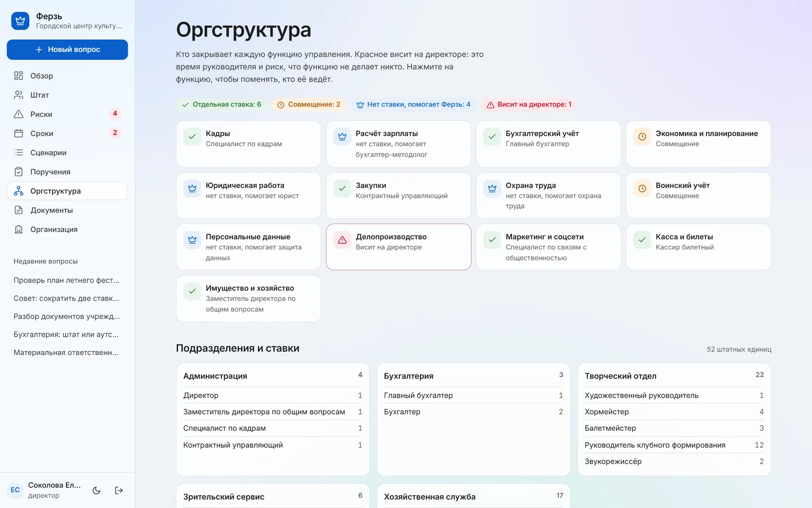The image size is (812, 508).
Task: Click the Новый вопрос button
Action: [x=67, y=50]
